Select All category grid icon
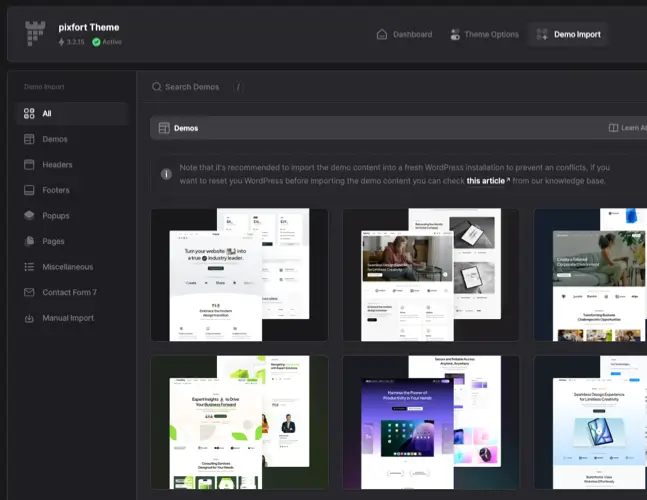Image resolution: width=647 pixels, height=500 pixels. click(29, 114)
